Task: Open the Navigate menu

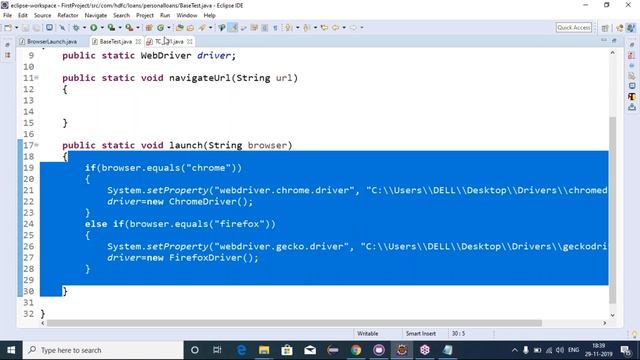Action: point(96,15)
